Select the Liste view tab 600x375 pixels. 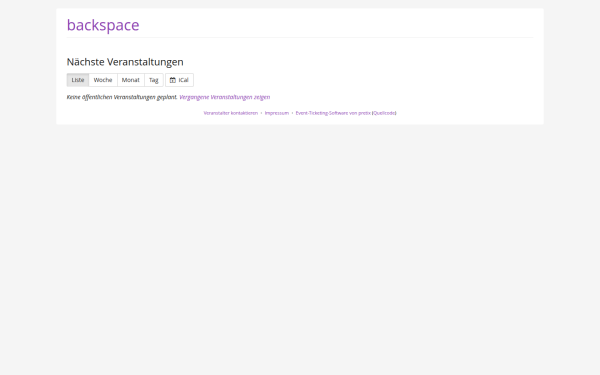(78, 80)
